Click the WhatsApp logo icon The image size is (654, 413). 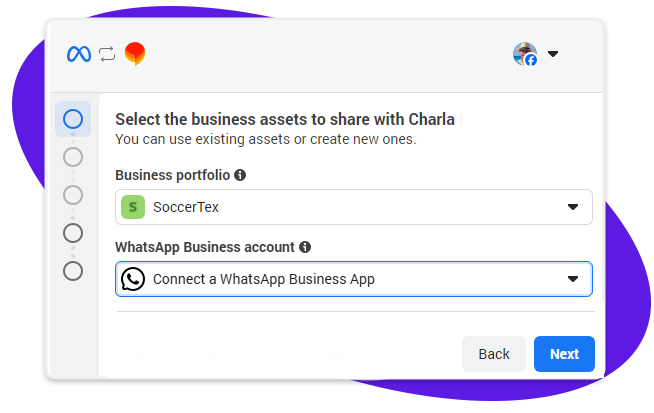[x=132, y=279]
